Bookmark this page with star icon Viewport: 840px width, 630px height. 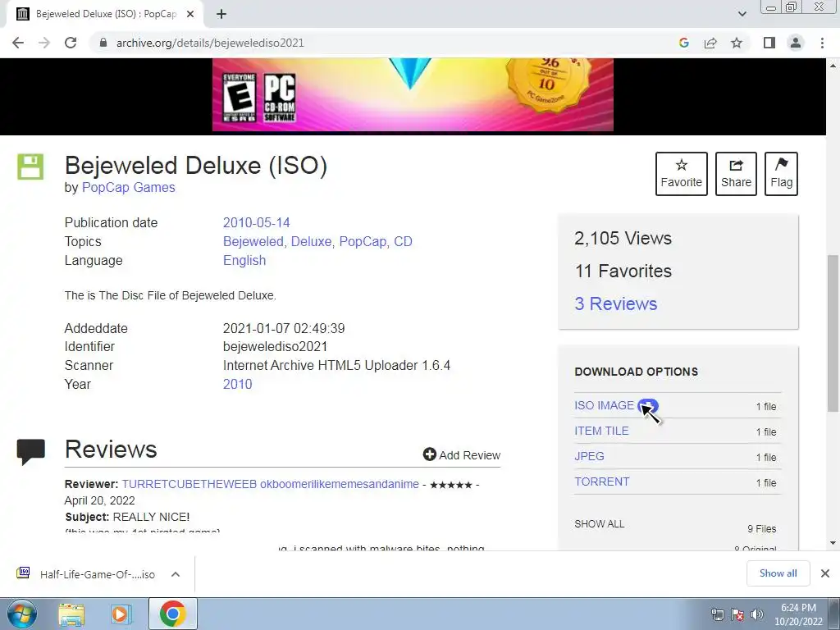point(737,43)
